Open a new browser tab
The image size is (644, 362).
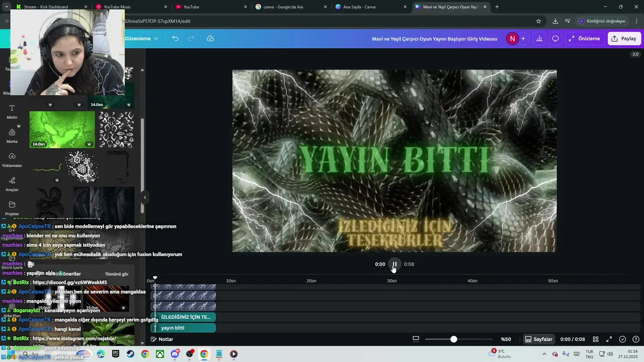[x=497, y=7]
